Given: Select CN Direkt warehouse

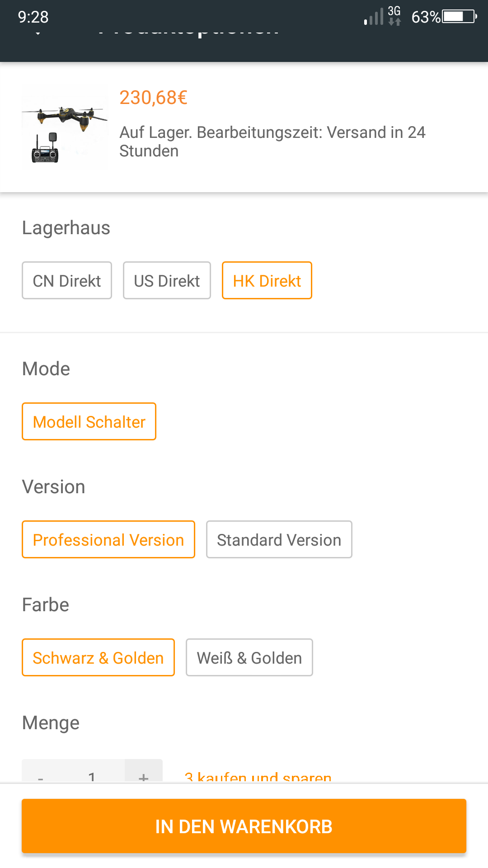Looking at the screenshot, I should click(67, 280).
